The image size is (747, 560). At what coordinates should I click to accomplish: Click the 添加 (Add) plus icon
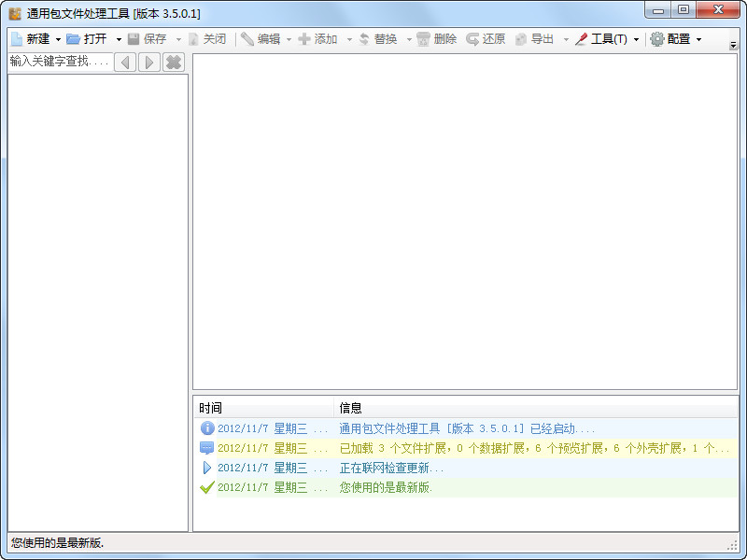(x=304, y=39)
